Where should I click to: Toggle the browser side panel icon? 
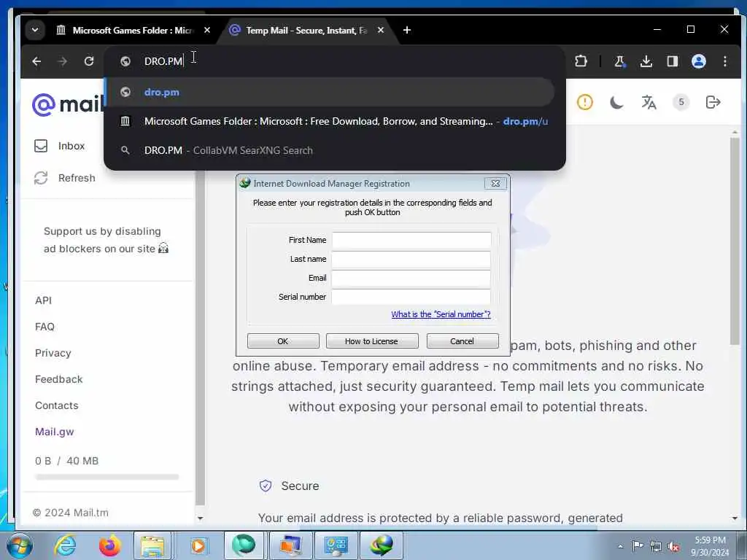(672, 61)
